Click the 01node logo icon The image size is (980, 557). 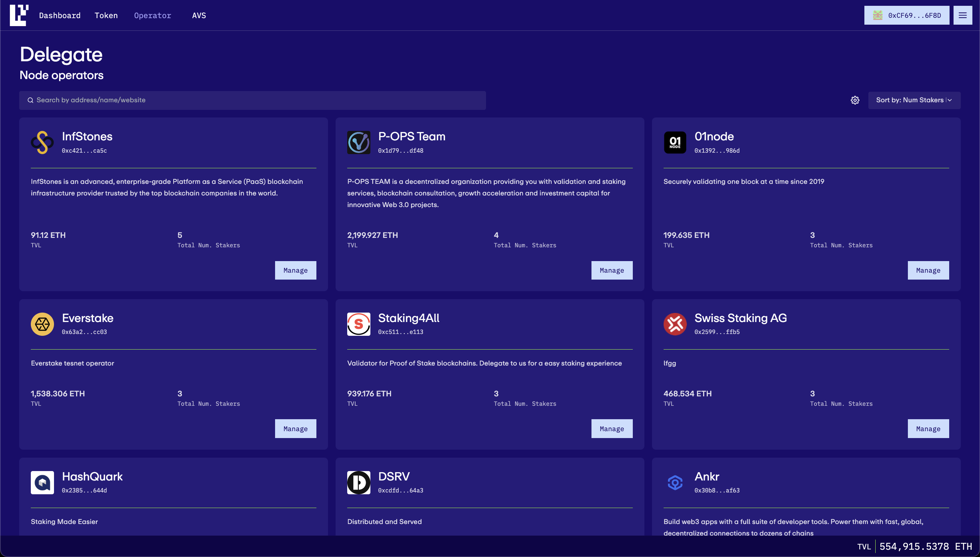[x=674, y=142]
